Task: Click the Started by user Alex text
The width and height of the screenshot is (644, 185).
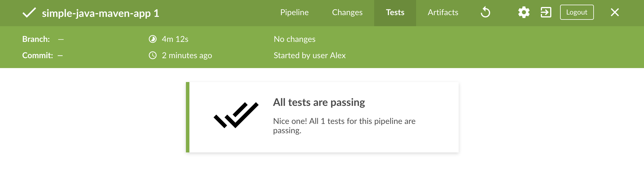Action: tap(309, 55)
